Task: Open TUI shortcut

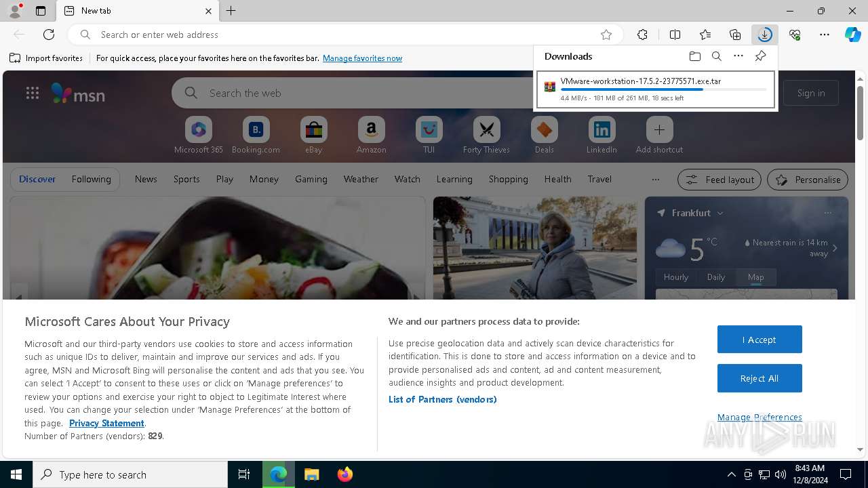Action: pyautogui.click(x=429, y=136)
